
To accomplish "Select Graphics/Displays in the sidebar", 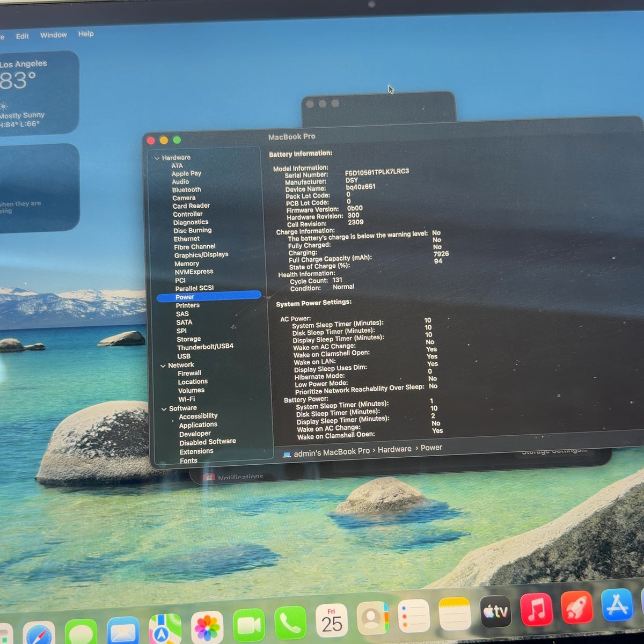I will coord(201,255).
